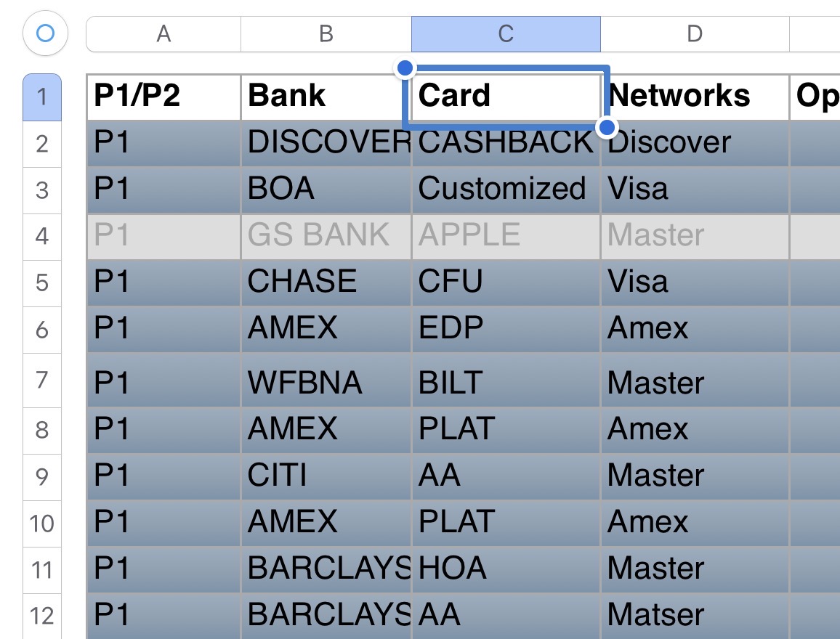Screen dimensions: 840x639
Task: Select column B header
Action: pos(326,34)
